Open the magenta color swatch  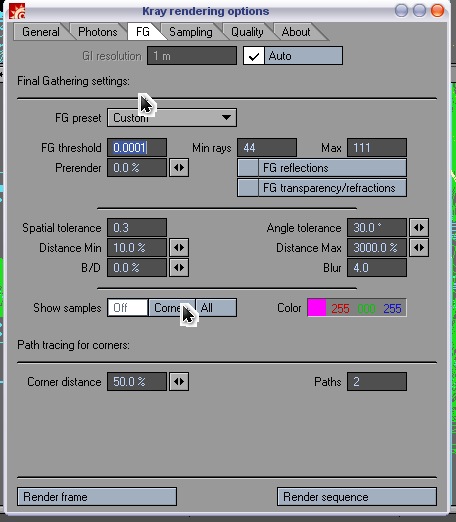tap(317, 308)
